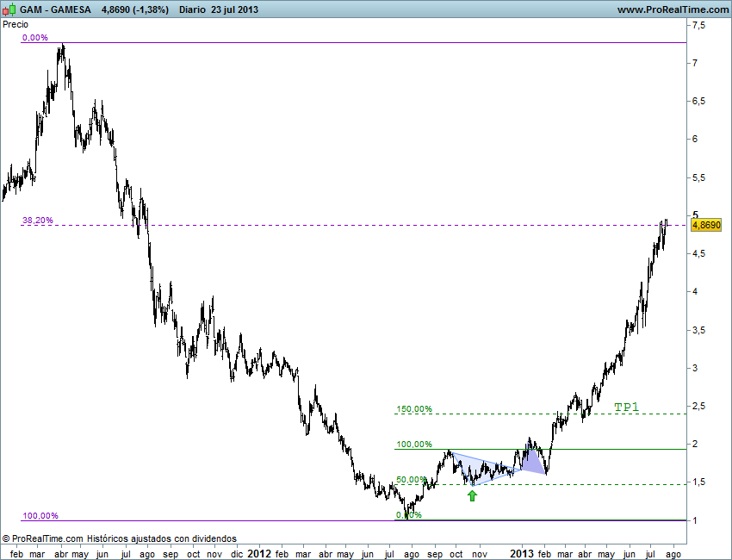Click the Históricos ajustados con dividendos note
The image size is (732, 560).
point(162,538)
